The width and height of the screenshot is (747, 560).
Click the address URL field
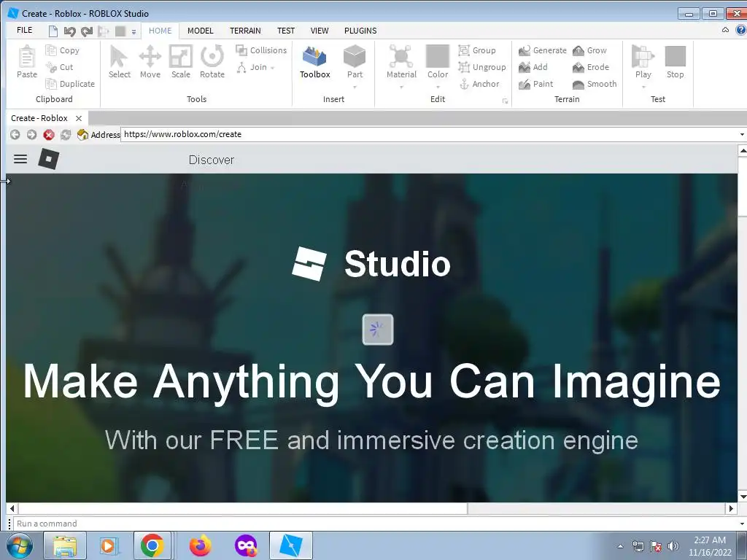pos(429,134)
